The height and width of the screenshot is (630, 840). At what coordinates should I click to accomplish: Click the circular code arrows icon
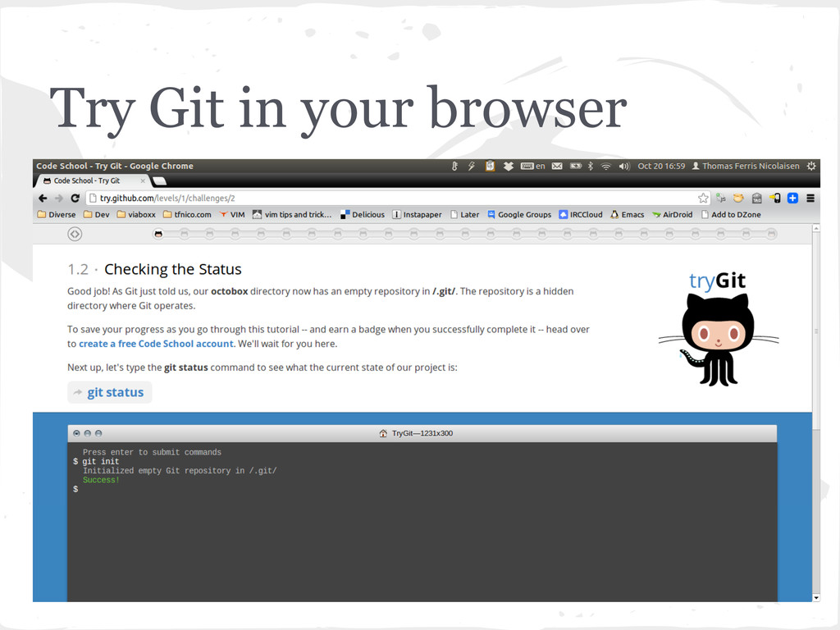tap(75, 234)
